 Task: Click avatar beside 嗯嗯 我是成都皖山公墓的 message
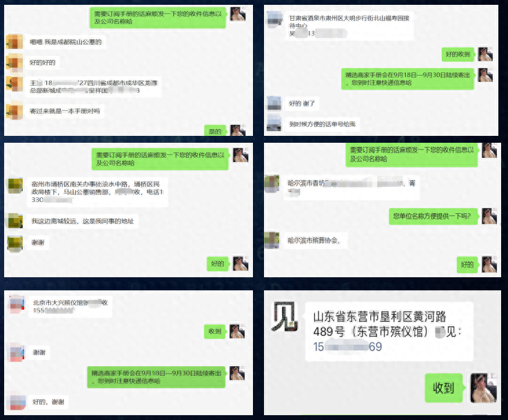point(14,41)
